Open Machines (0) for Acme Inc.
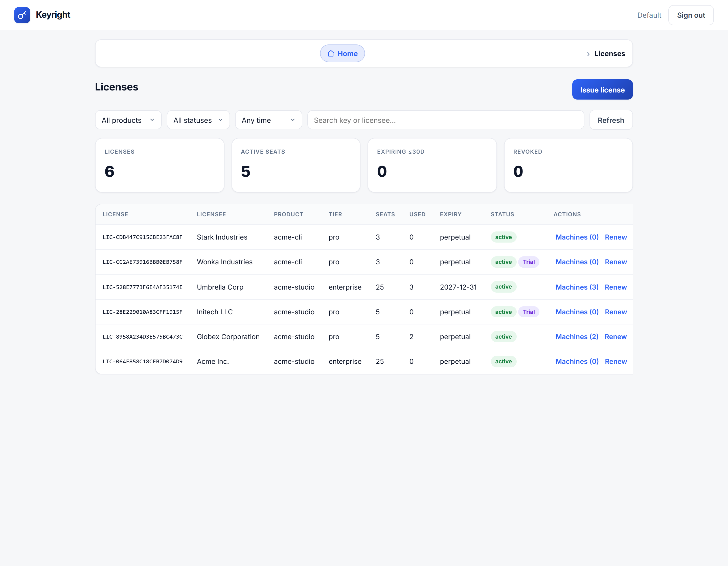Viewport: 728px width, 566px height. click(577, 361)
